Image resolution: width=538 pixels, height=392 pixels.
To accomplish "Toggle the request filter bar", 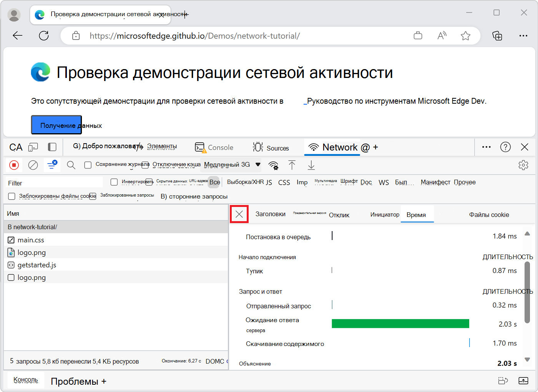I will point(52,165).
